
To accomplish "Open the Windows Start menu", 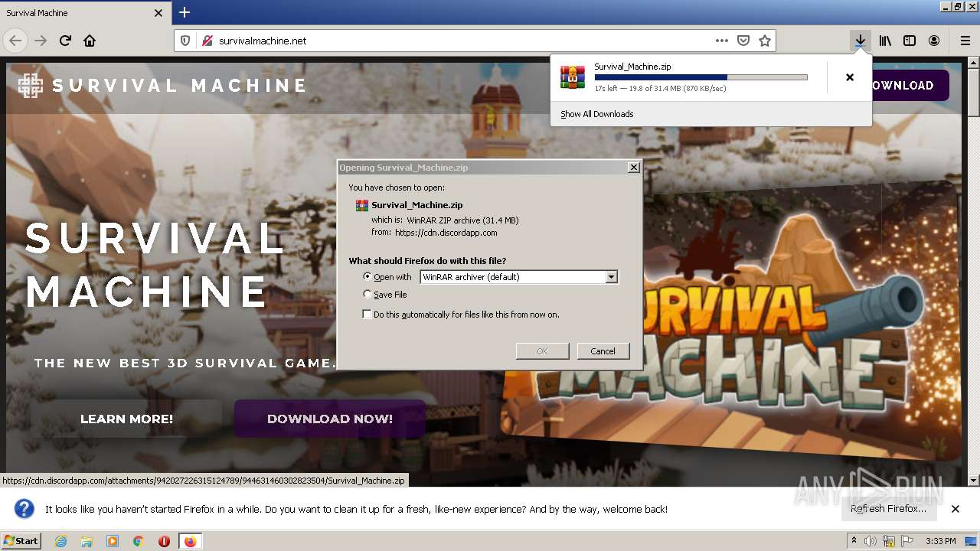I will [x=21, y=541].
